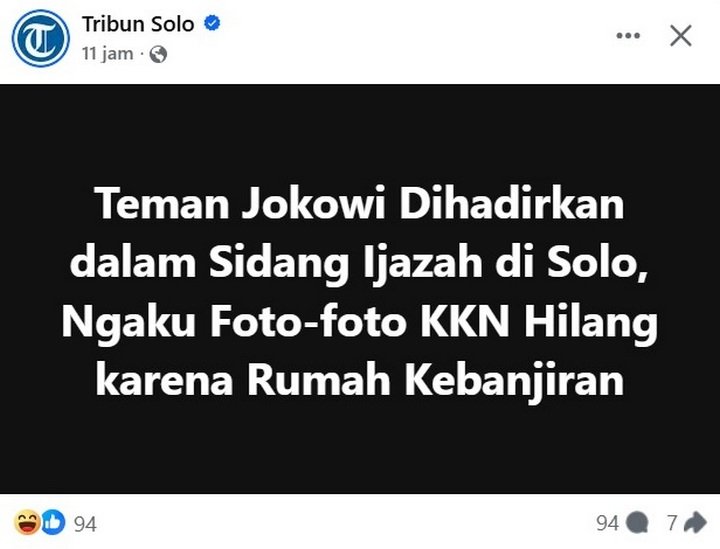Click the 'Teman Jokowi Dihadirkan' headline line

click(x=360, y=203)
